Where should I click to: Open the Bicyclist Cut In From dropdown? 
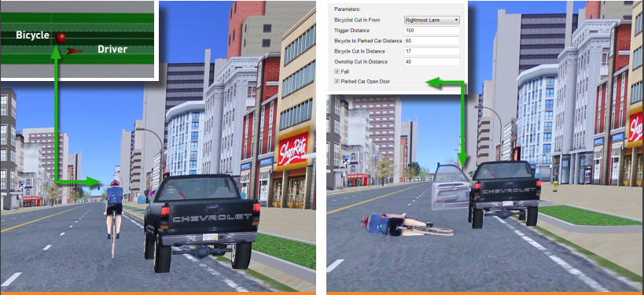pos(432,20)
